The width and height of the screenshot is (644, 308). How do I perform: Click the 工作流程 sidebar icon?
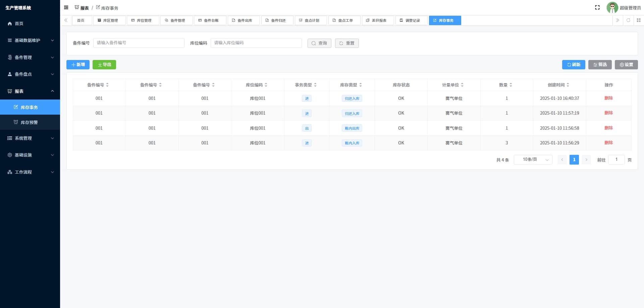point(10,172)
